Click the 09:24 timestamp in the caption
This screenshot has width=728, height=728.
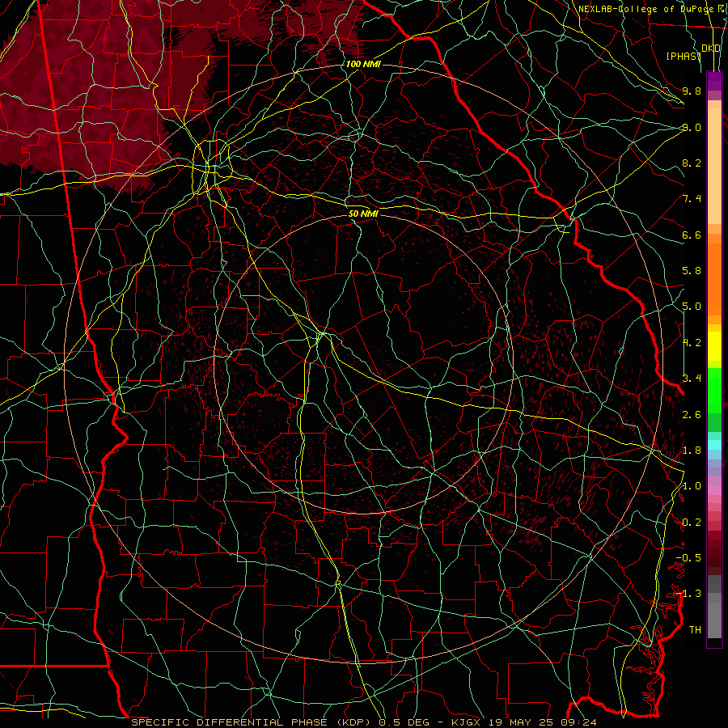point(578,722)
